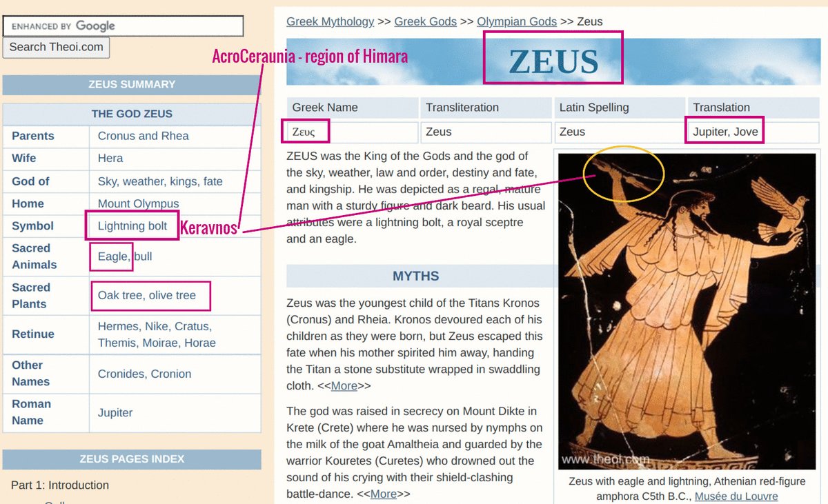The image size is (828, 504).
Task: Click the Sacred Plants row label
Action: click(x=46, y=296)
